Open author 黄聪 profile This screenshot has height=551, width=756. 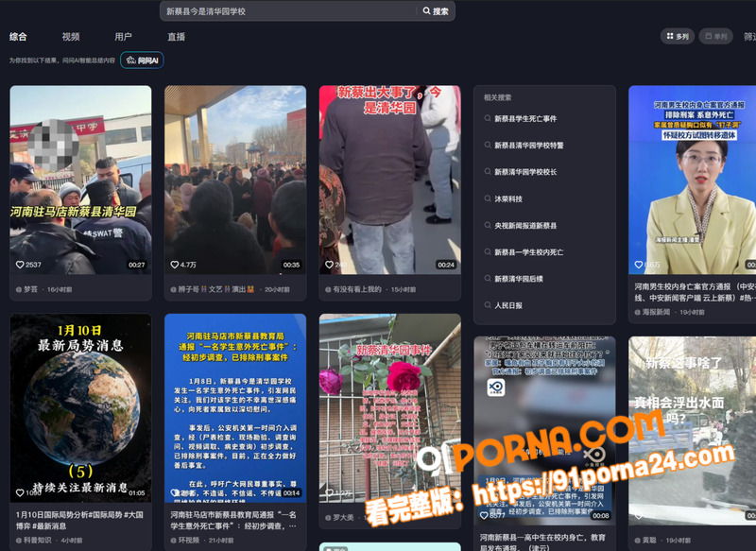[x=645, y=541]
